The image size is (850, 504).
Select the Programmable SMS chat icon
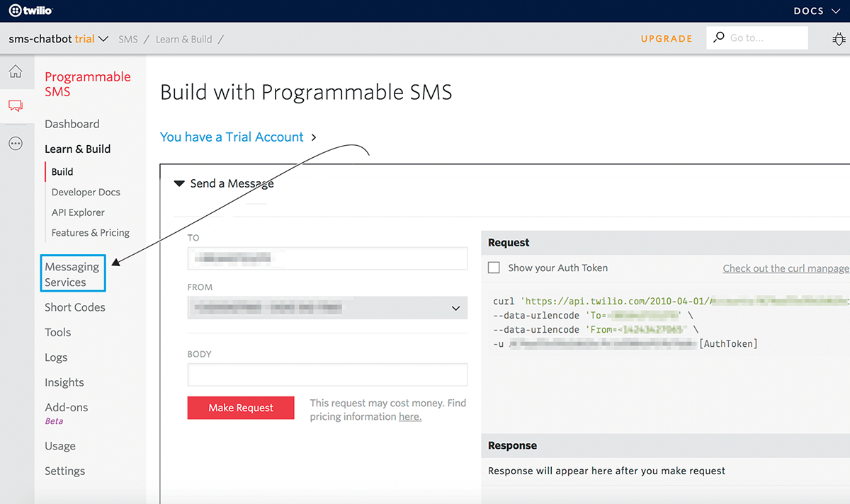click(x=15, y=106)
